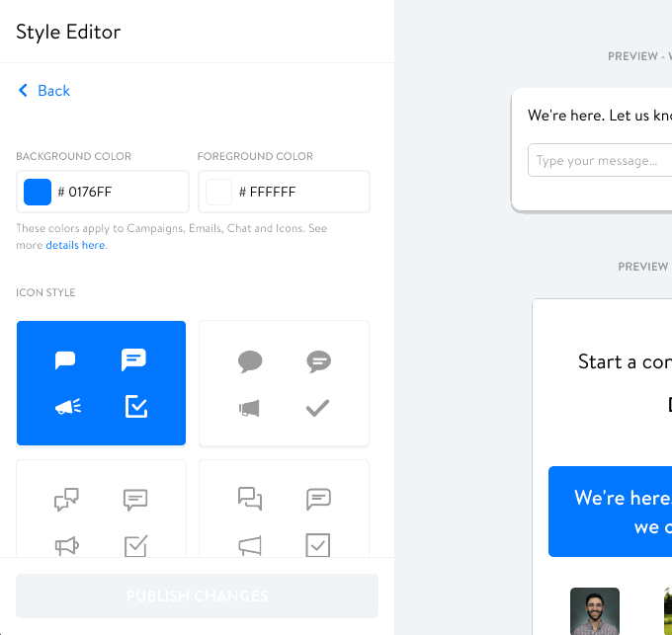Viewport: 672px width, 635px height.
Task: Select the solid white megaphone icon
Action: point(68,407)
